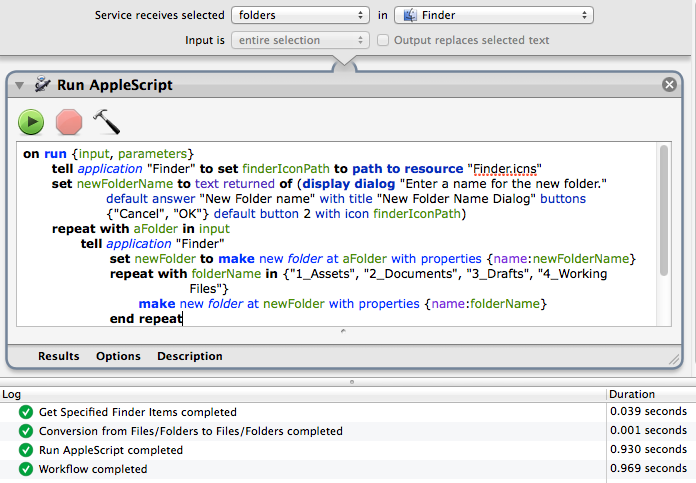
Task: Click the green check beside 'Workflow completed'
Action: tap(26, 469)
